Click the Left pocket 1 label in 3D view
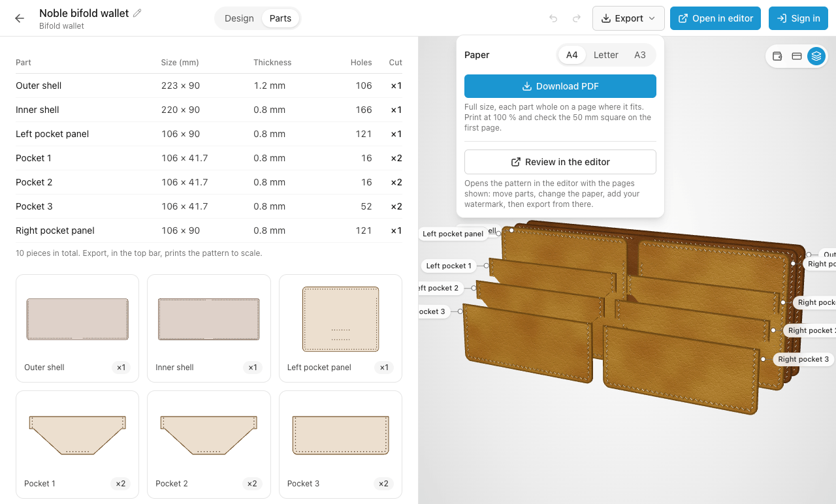This screenshot has height=504, width=836. pyautogui.click(x=449, y=266)
